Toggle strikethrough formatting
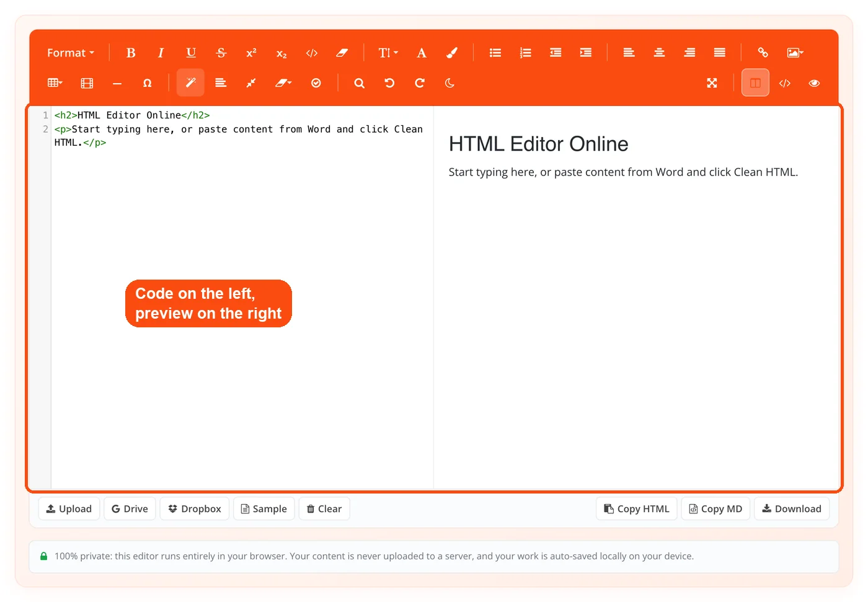 click(x=221, y=53)
